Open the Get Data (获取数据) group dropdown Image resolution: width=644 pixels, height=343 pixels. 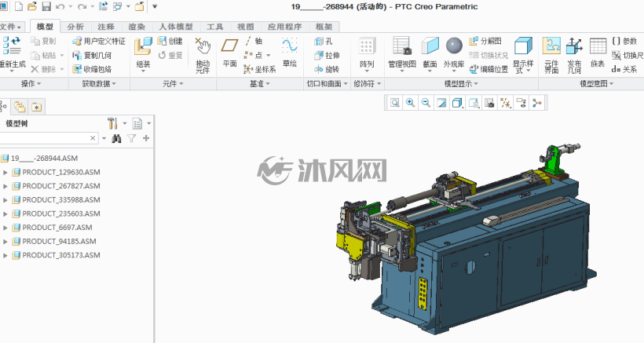point(99,84)
